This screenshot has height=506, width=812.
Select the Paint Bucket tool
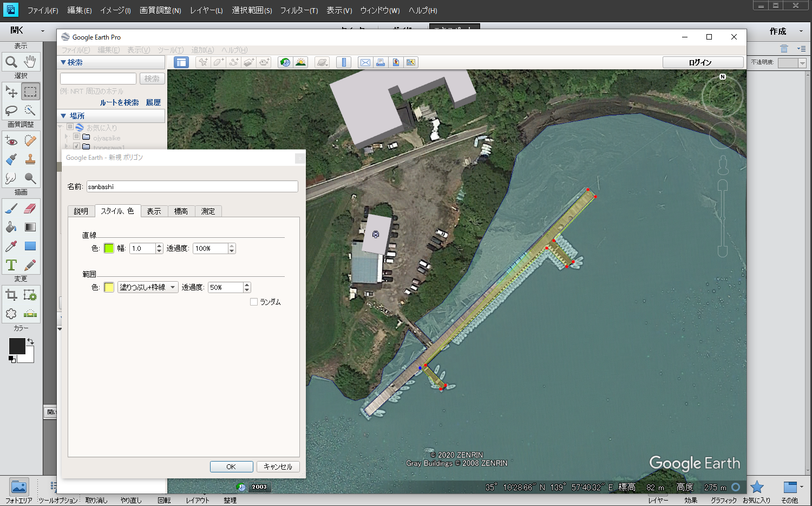click(11, 227)
